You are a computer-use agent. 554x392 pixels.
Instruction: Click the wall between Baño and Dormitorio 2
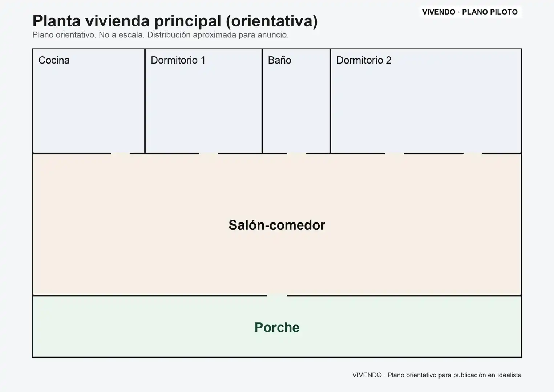point(330,101)
